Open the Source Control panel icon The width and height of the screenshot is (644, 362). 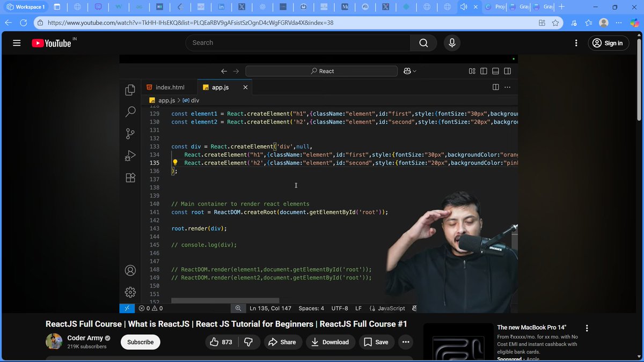pos(130,134)
